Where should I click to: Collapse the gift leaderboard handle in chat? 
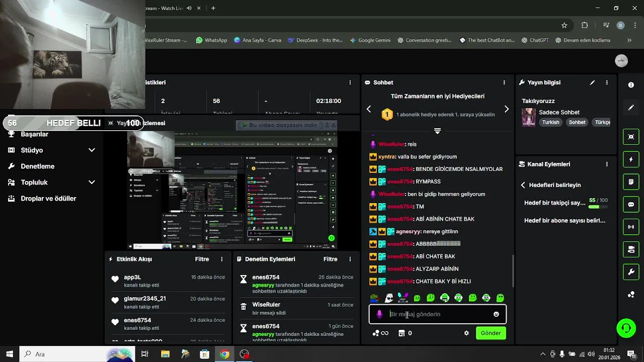coord(437,131)
